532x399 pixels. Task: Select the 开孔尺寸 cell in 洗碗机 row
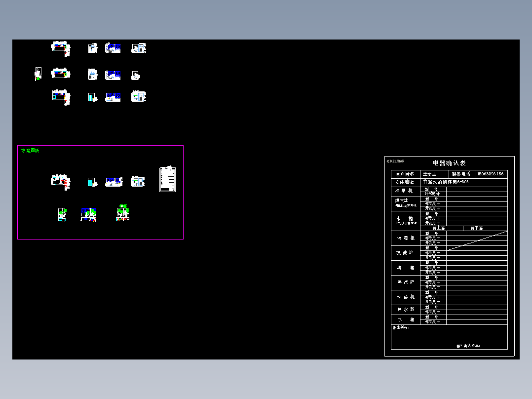coord(433,302)
